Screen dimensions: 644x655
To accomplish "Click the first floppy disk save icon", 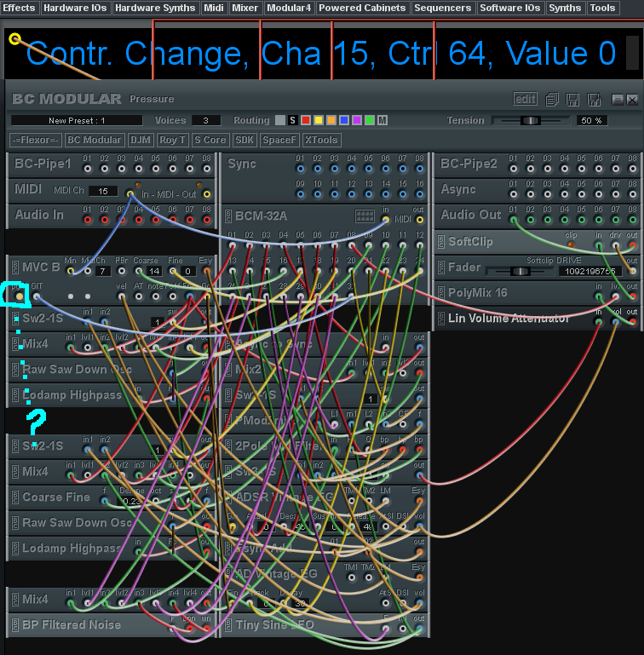I will (x=572, y=99).
